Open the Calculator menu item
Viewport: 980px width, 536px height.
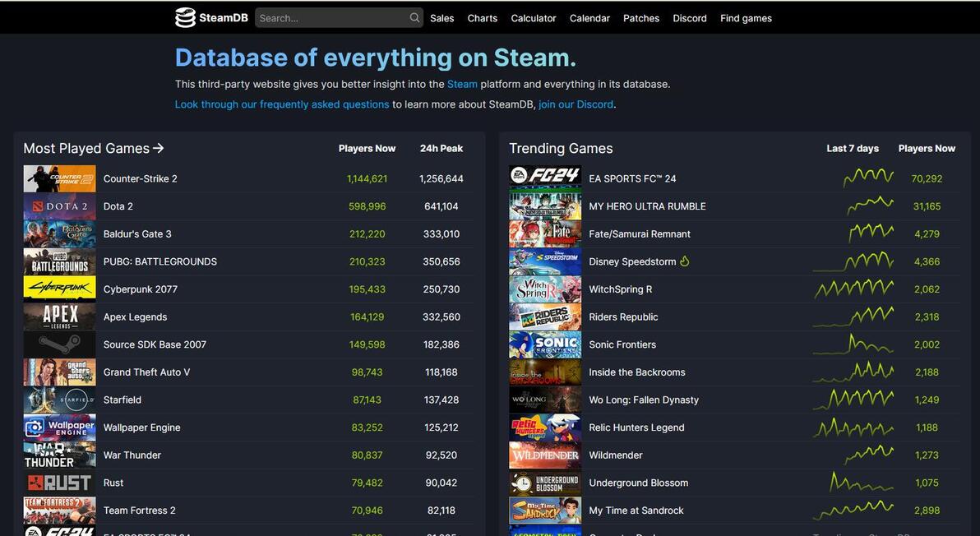(x=533, y=18)
